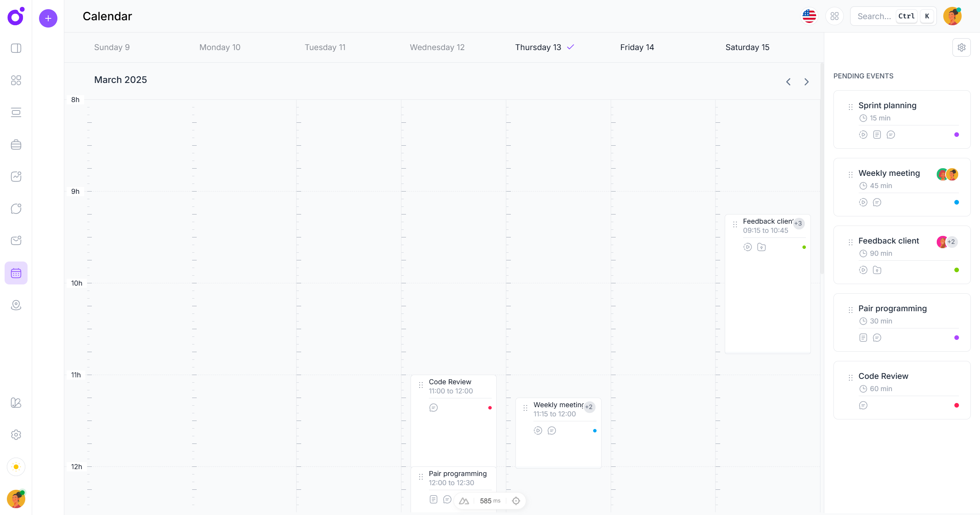Open settings for the Pending Events panel
The width and height of the screenshot is (980, 515).
click(962, 47)
